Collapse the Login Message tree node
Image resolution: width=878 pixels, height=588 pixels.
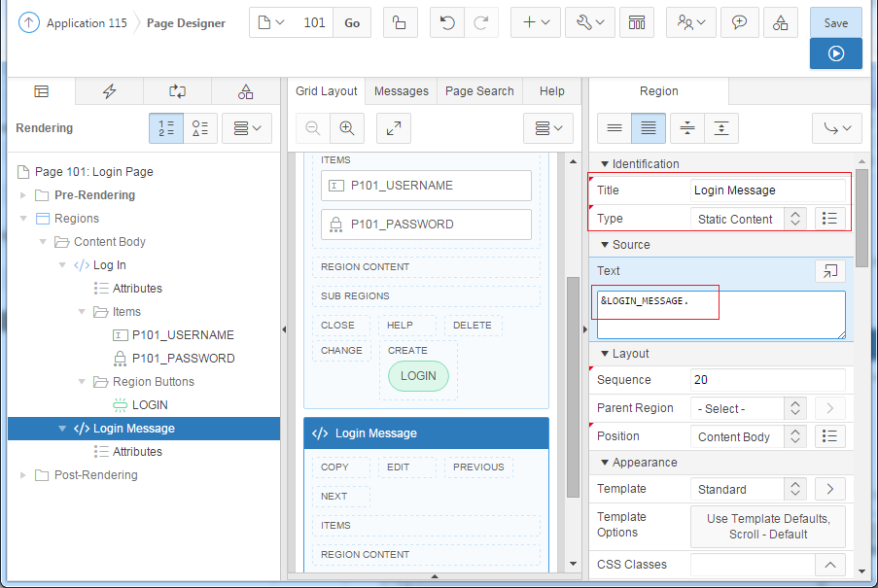[62, 429]
